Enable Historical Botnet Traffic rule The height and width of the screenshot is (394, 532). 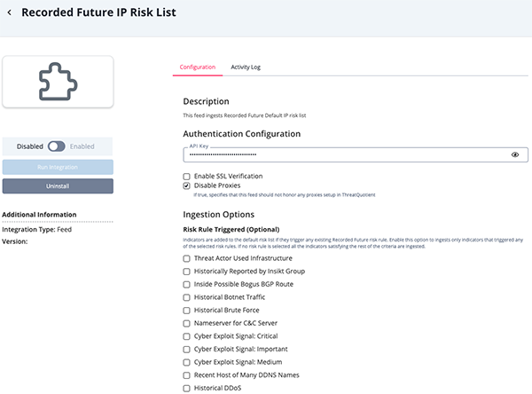(187, 297)
